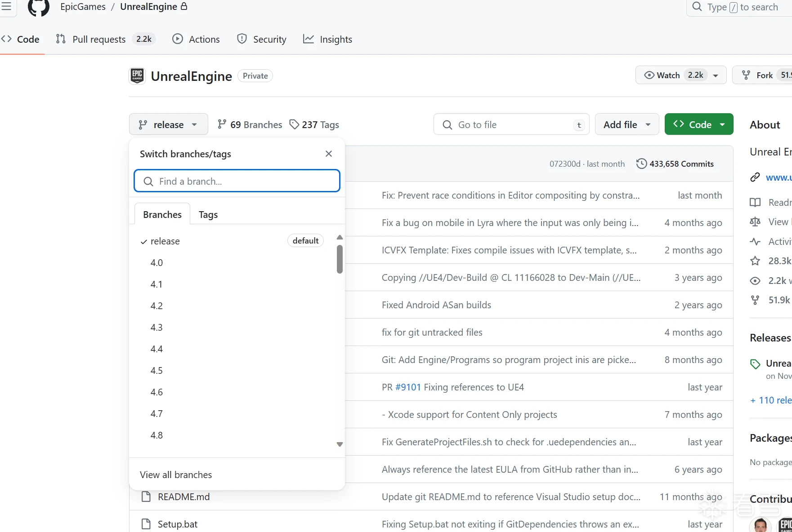
Task: Click the website link chain icon
Action: [755, 177]
